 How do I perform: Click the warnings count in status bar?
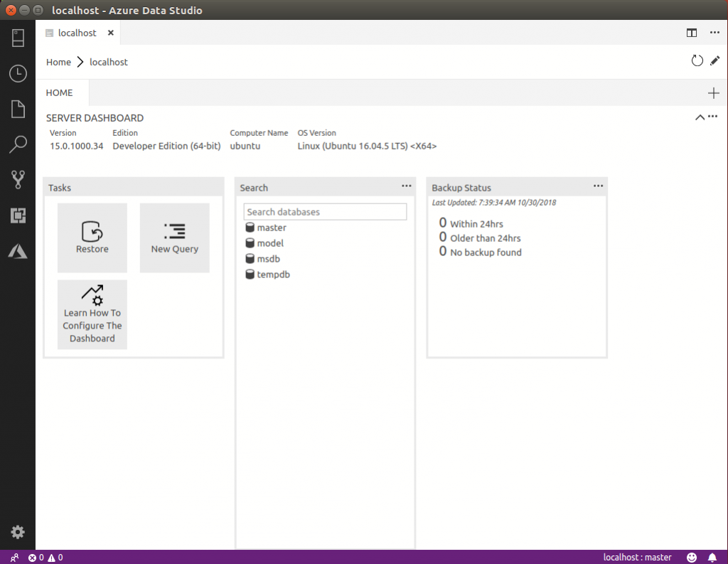point(55,558)
